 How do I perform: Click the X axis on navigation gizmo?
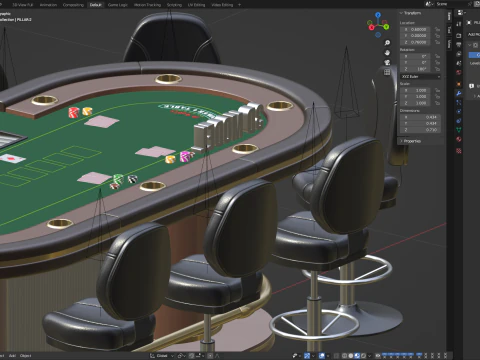point(372,28)
